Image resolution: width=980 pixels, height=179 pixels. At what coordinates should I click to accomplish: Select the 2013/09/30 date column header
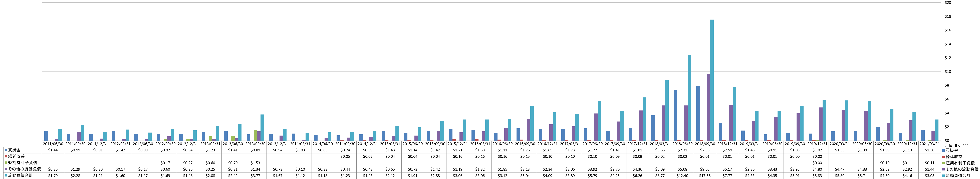pos(255,144)
